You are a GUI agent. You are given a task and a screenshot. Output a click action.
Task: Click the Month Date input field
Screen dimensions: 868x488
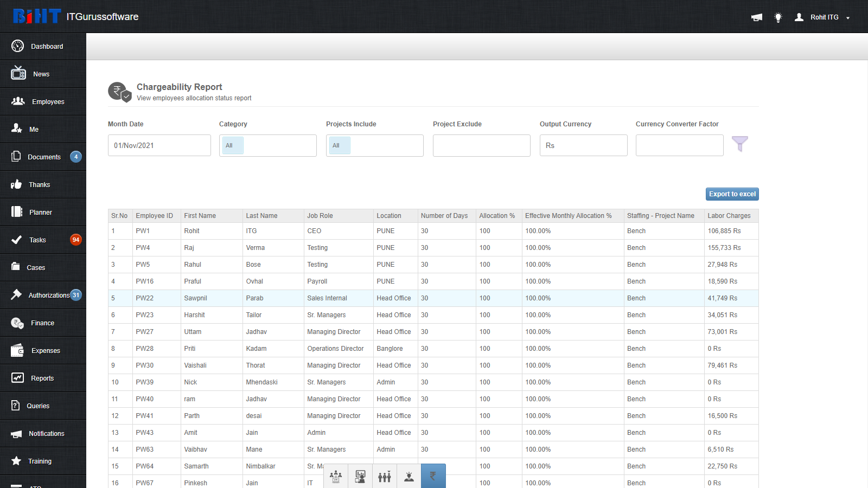(x=159, y=145)
